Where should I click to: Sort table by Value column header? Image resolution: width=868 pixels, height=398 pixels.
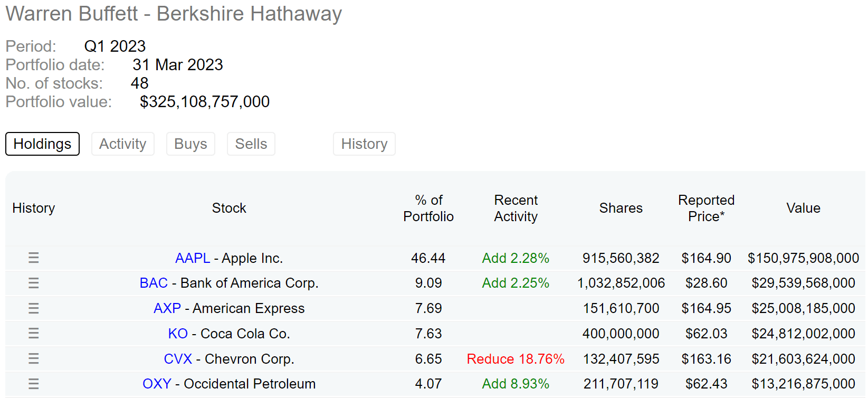point(803,208)
